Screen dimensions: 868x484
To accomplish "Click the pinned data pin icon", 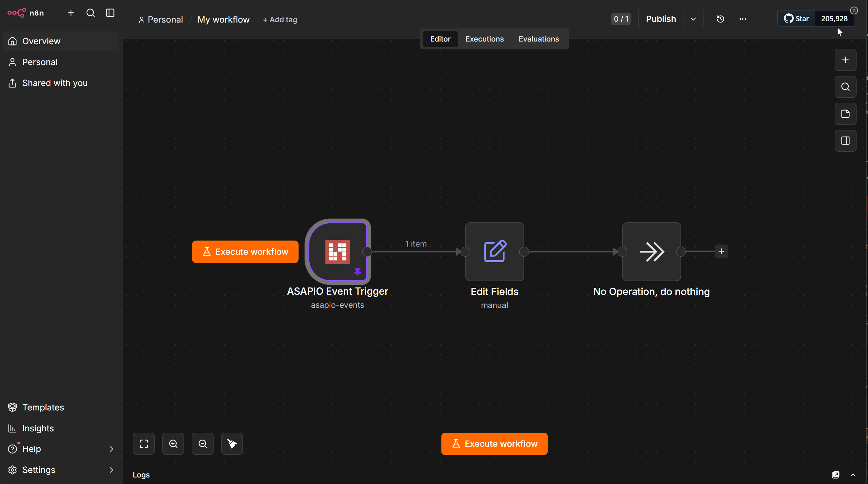I will coord(357,271).
